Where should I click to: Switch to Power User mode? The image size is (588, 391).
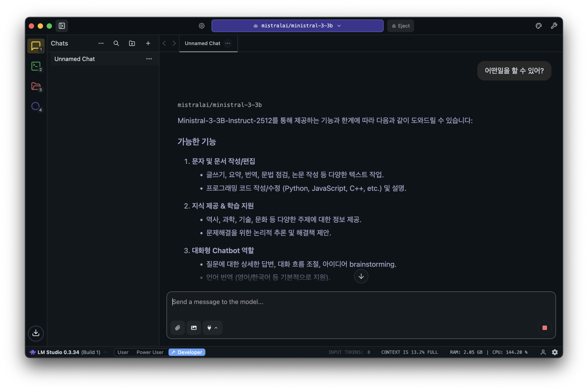150,352
